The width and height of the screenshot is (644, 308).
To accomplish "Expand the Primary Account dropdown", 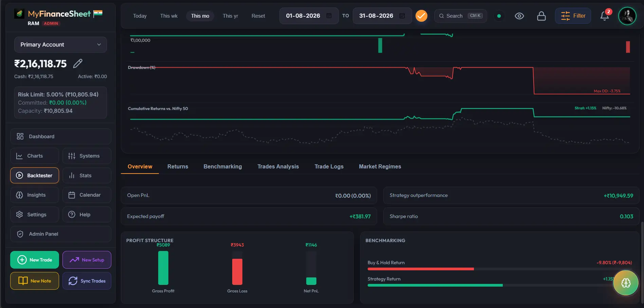I will [60, 44].
